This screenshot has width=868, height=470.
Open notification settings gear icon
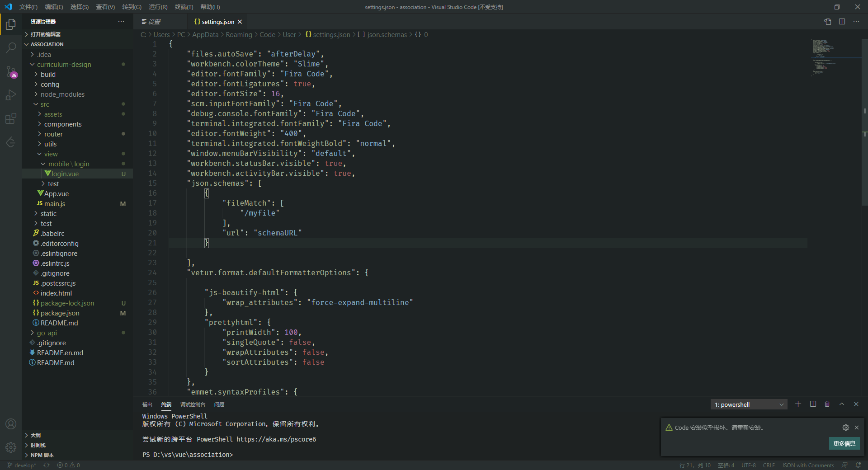tap(845, 428)
